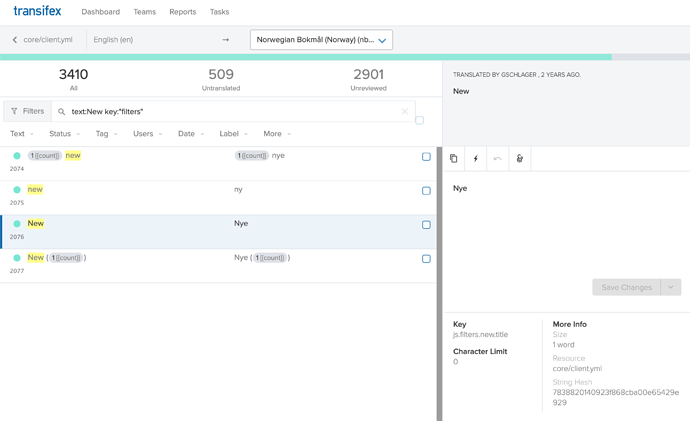Expand the Tag filter dropdown
Screen dimensions: 690x421
click(106, 134)
